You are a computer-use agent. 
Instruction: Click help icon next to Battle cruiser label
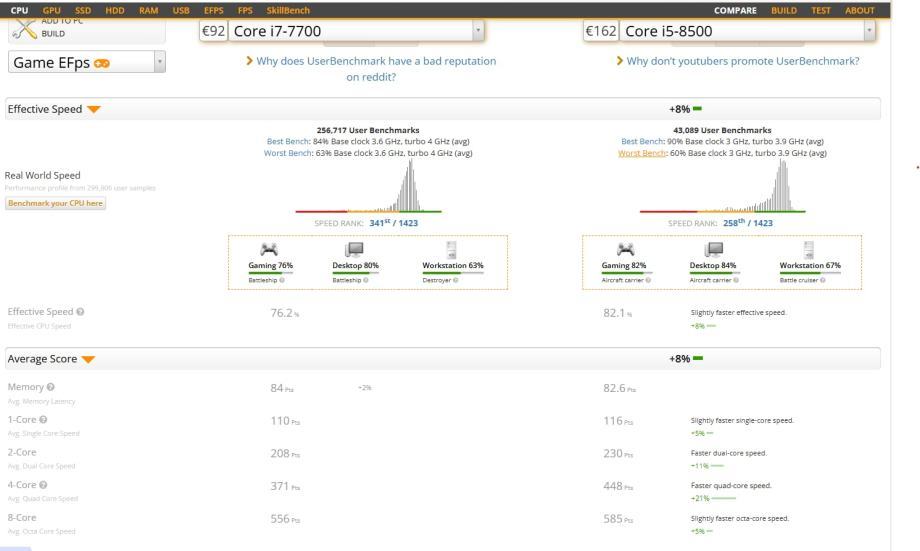pos(823,280)
